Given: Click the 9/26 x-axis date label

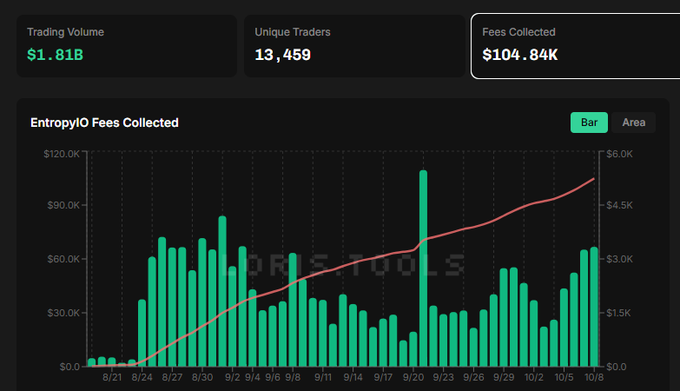Looking at the screenshot, I should point(473,378).
